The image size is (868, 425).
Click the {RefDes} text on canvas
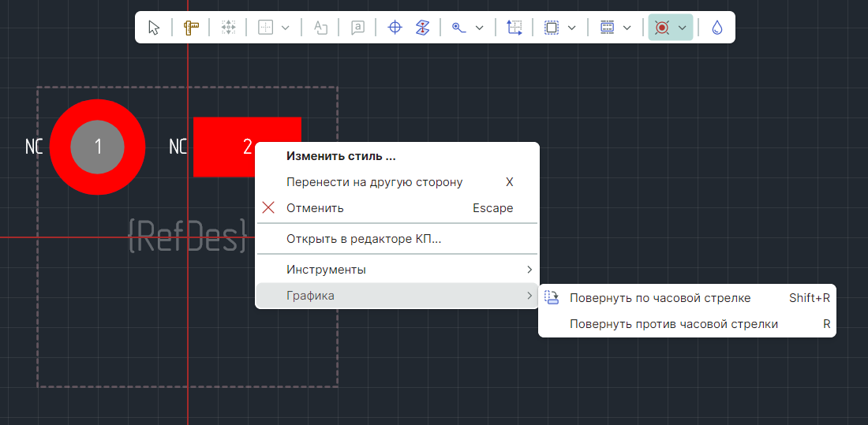tap(188, 235)
